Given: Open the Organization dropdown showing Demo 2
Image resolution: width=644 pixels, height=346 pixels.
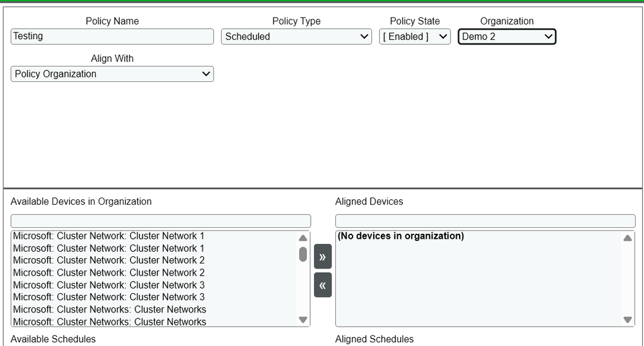Looking at the screenshot, I should (507, 37).
